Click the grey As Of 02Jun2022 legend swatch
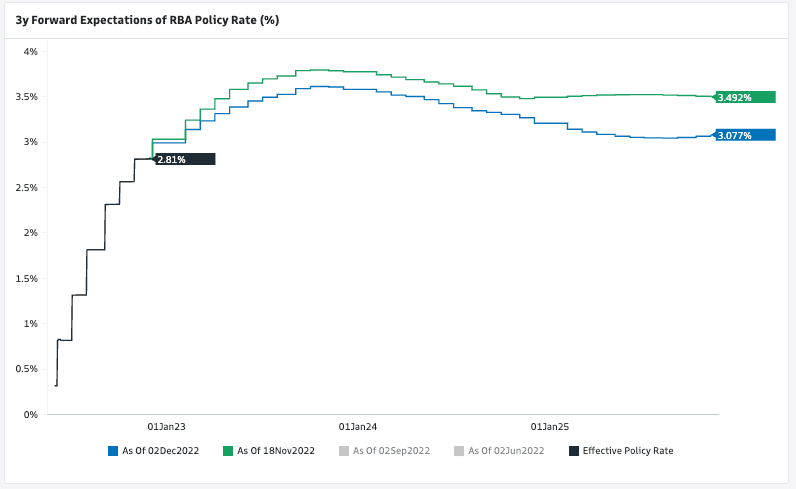 pos(458,451)
